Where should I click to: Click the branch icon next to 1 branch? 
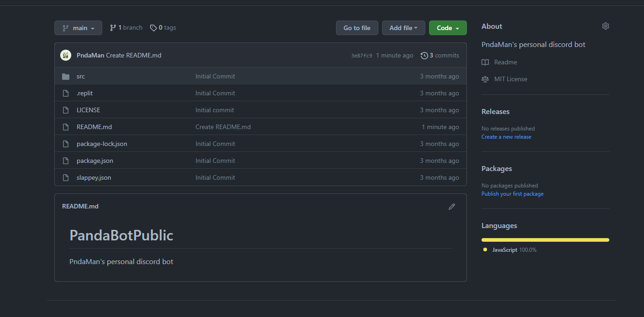click(113, 28)
